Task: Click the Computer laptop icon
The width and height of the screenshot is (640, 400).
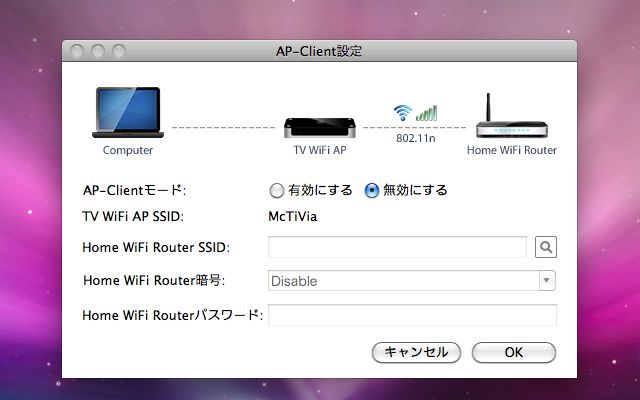Action: 128,112
